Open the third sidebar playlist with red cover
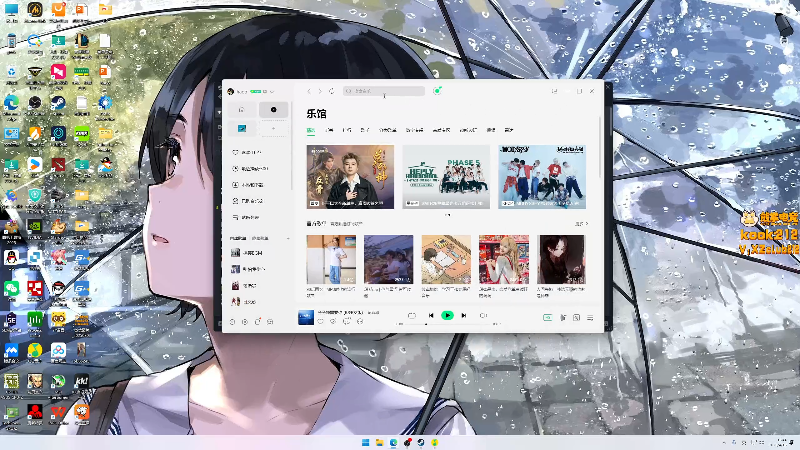The image size is (800, 450). (x=245, y=285)
